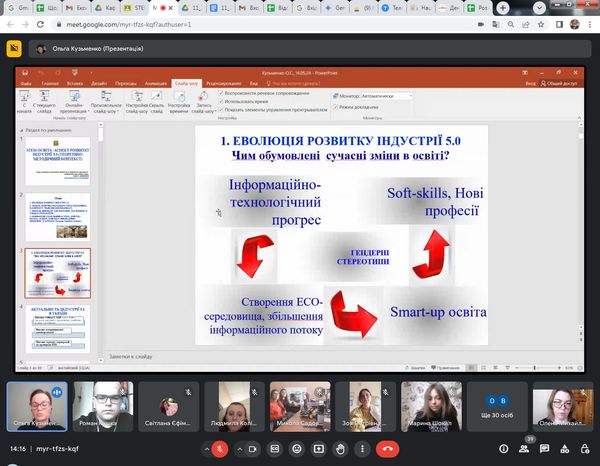Toggle the camera button in Meet
600x466 pixels.
point(252,449)
